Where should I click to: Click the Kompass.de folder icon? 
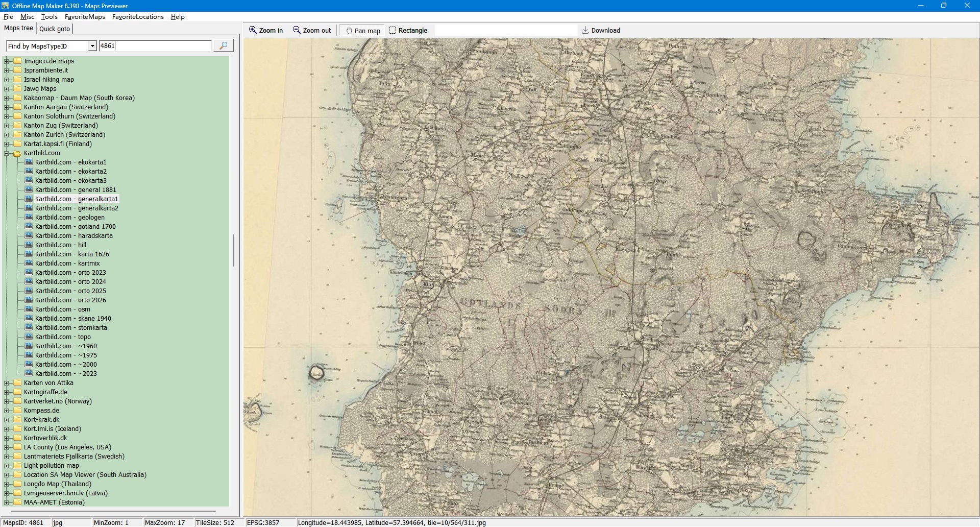[x=17, y=410]
